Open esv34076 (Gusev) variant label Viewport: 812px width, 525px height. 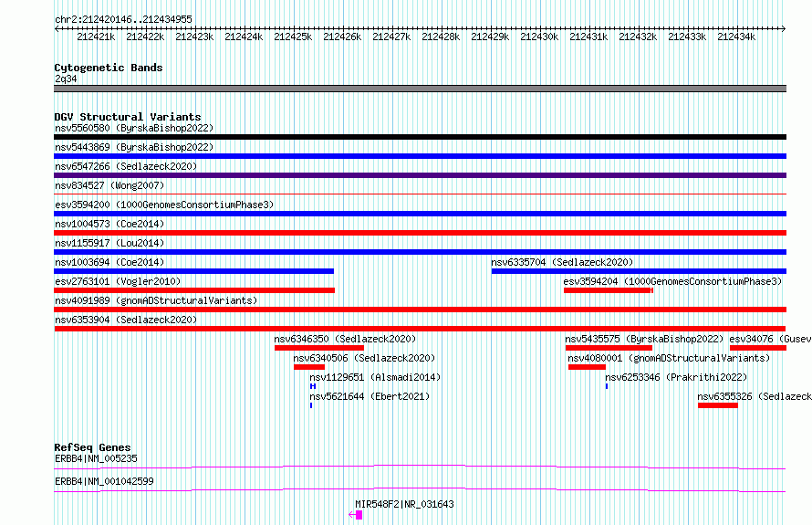click(x=770, y=339)
